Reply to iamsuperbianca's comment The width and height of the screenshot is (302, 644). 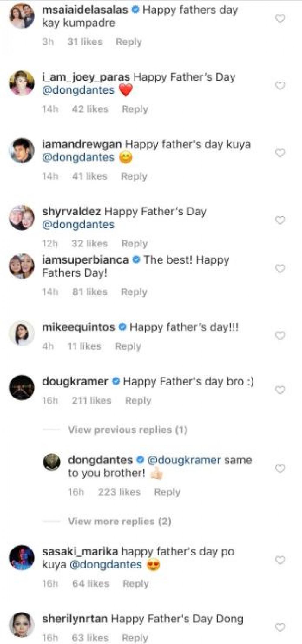[134, 292]
